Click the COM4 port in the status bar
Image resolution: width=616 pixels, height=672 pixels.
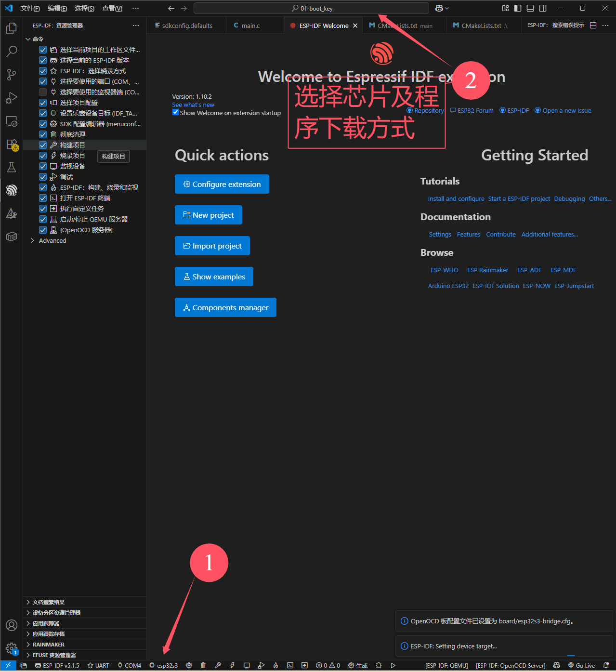[x=129, y=665]
